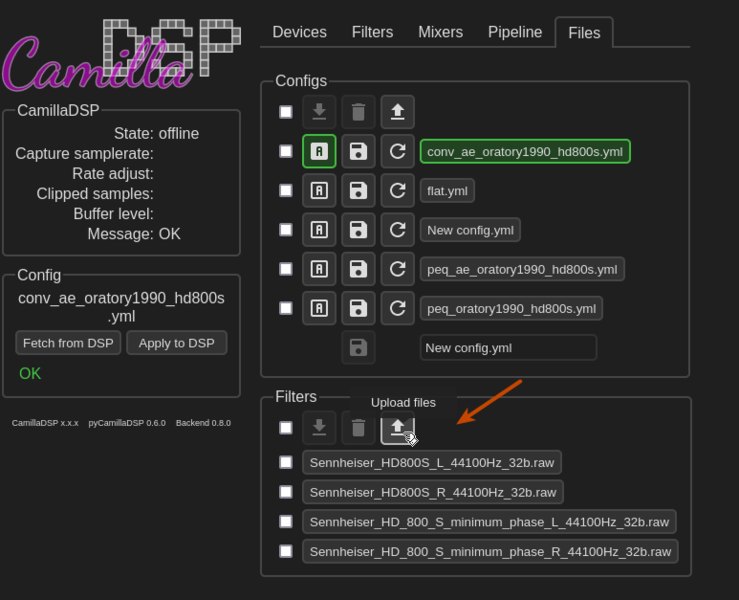Image resolution: width=739 pixels, height=600 pixels.
Task: Select all configs with top checkbox
Action: 286,112
